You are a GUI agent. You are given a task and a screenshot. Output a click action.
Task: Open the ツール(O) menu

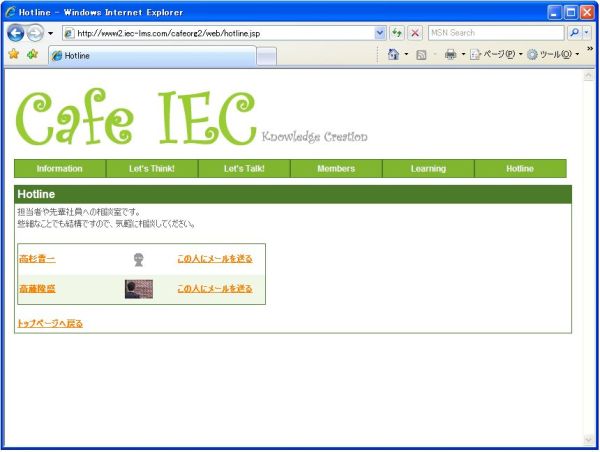point(553,54)
